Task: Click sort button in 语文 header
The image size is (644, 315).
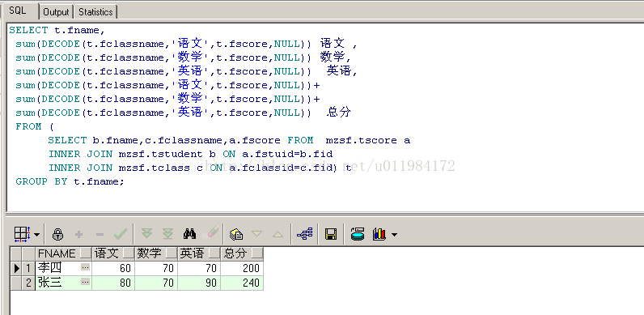Action: click(x=129, y=253)
